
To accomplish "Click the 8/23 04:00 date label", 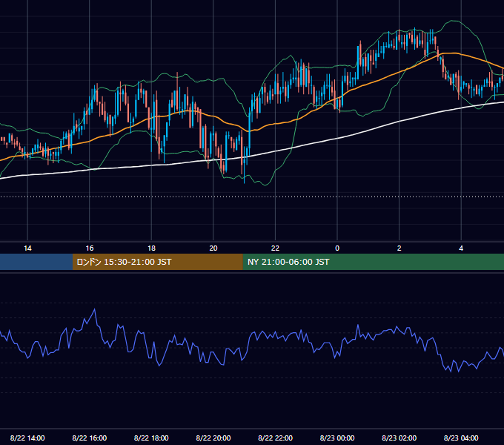I will [461, 438].
